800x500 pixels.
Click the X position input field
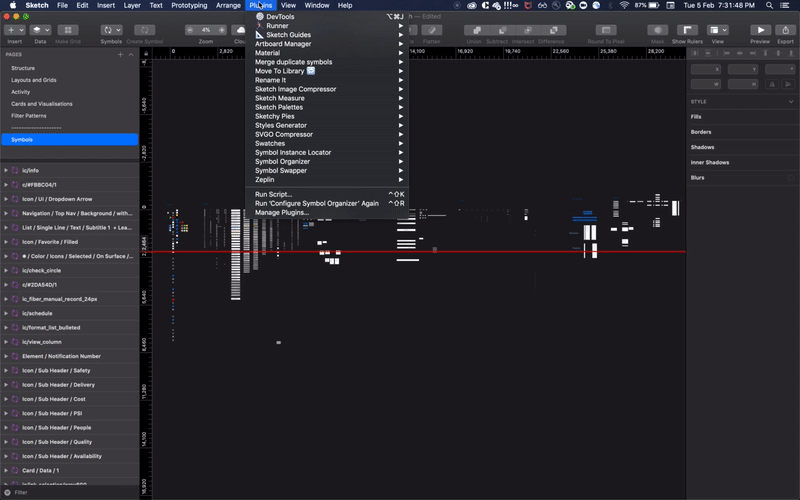pyautogui.click(x=706, y=69)
